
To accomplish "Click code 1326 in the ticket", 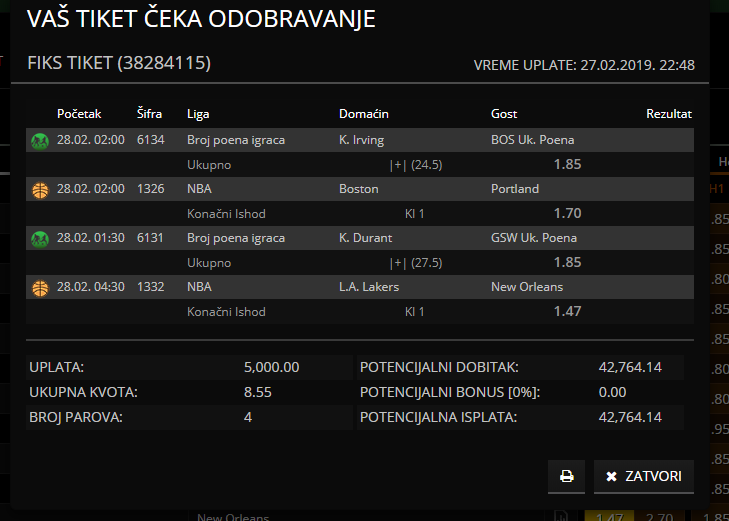I will (151, 189).
